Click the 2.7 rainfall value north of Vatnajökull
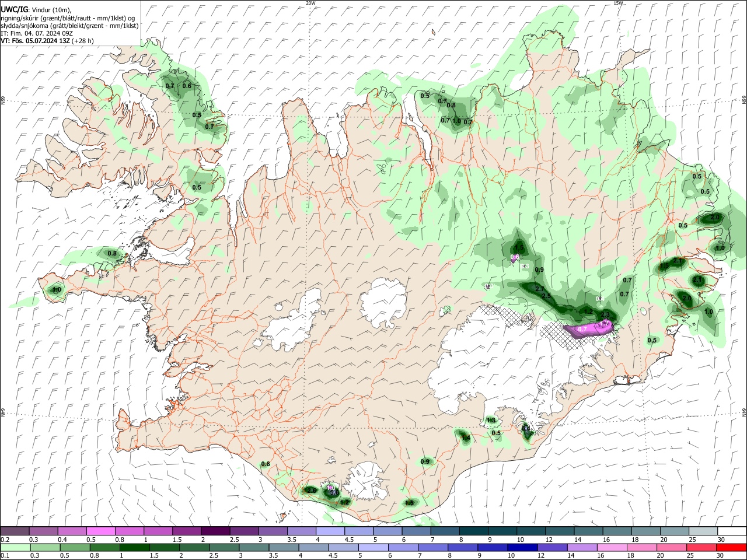747x560 pixels. [x=540, y=289]
